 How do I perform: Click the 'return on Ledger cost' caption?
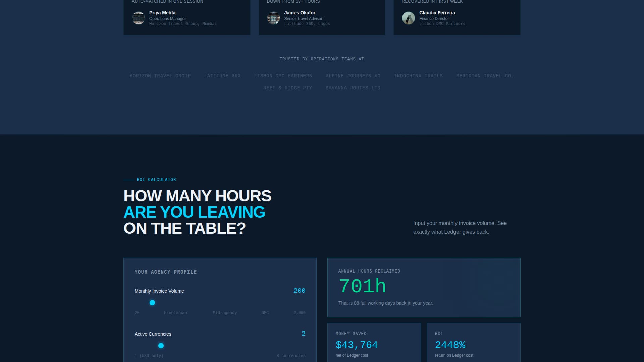point(454,355)
